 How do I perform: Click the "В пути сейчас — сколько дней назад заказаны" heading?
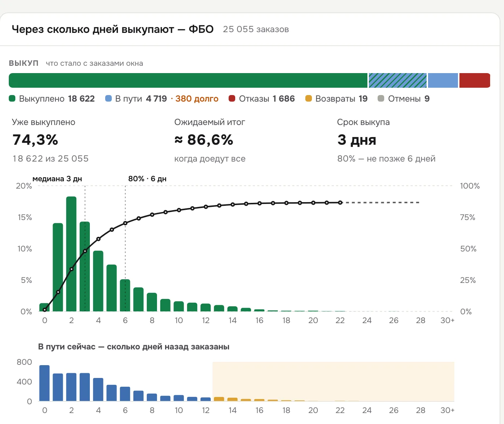[x=134, y=347]
